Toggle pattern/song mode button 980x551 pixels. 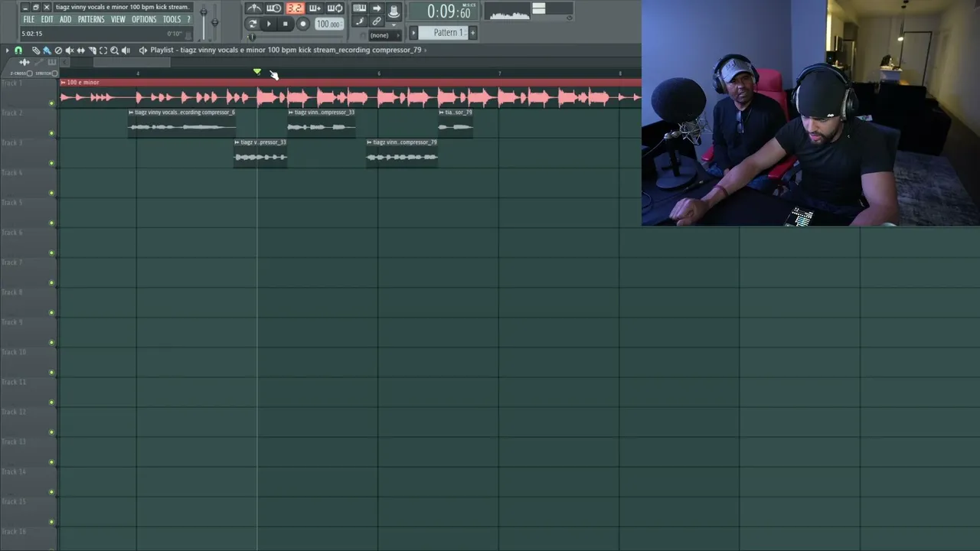252,24
